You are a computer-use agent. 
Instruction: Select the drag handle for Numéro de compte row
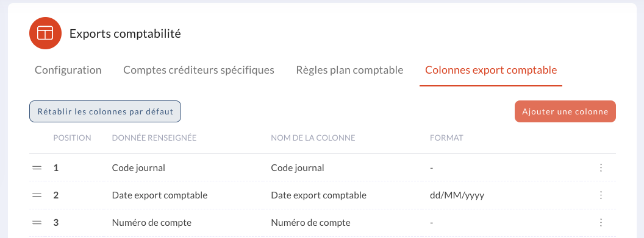click(37, 223)
